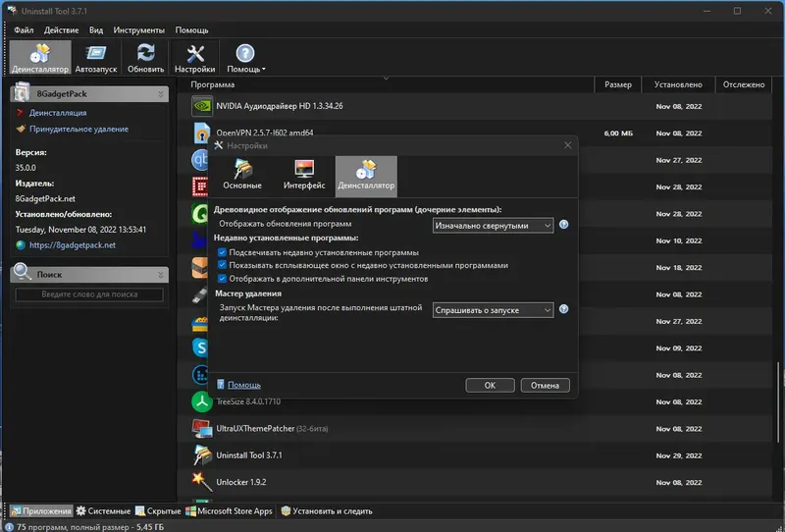Click Отмена in the settings dialog
Image resolution: width=785 pixels, height=532 pixels.
(545, 385)
